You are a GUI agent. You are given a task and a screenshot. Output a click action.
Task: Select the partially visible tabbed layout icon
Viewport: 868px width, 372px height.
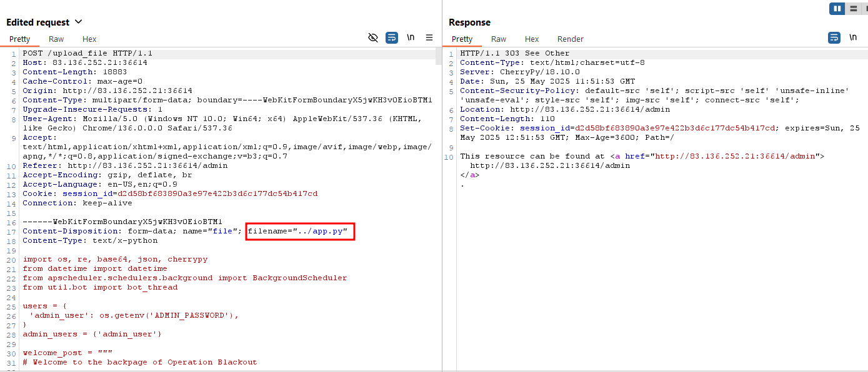click(865, 8)
